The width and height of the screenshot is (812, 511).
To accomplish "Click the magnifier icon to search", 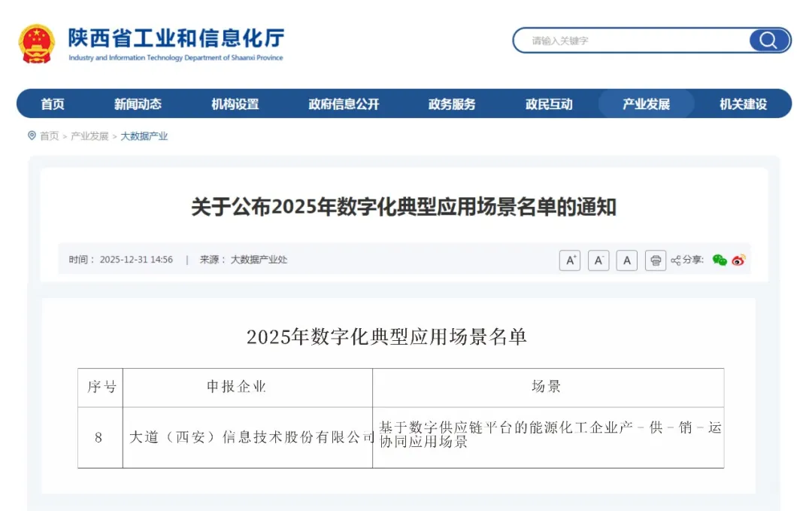I will click(766, 40).
